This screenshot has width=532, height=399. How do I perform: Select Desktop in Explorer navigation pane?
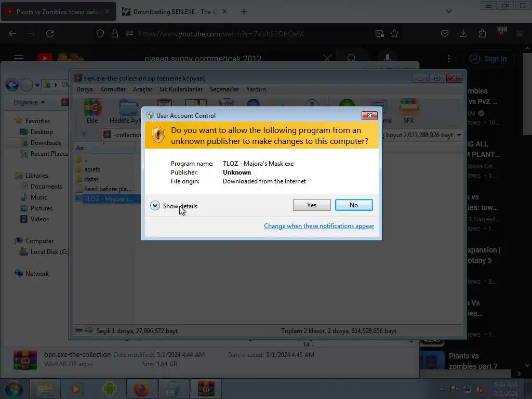(37, 131)
